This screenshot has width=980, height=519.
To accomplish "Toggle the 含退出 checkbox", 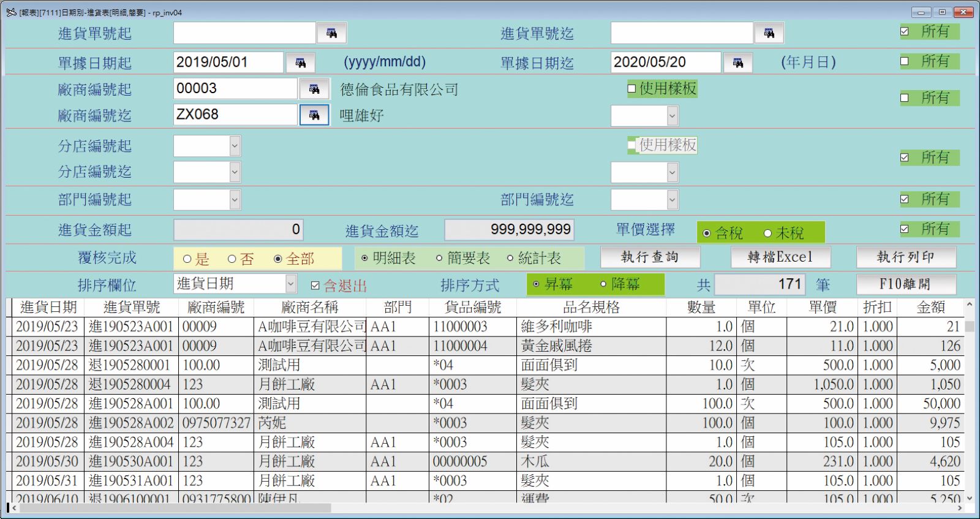I will [315, 286].
